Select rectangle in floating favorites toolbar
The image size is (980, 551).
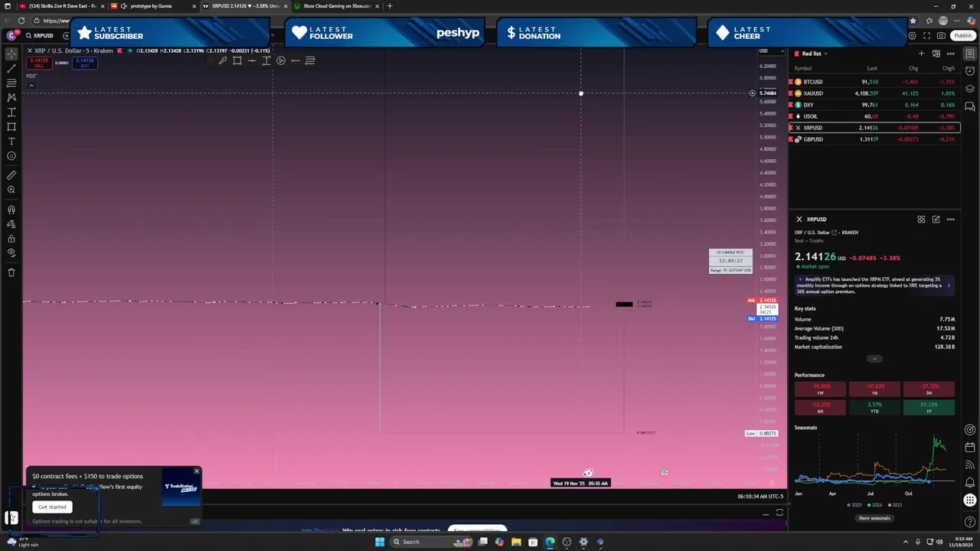[237, 60]
